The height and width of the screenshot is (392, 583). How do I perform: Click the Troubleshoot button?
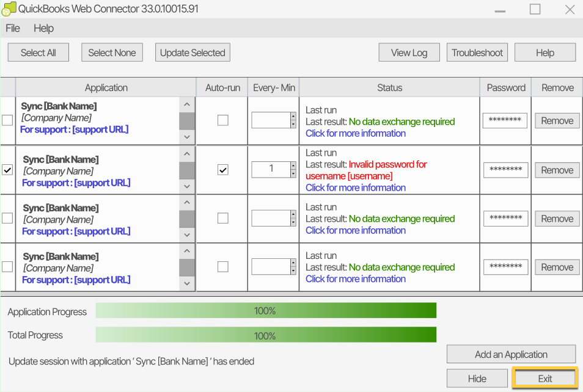[x=477, y=53]
